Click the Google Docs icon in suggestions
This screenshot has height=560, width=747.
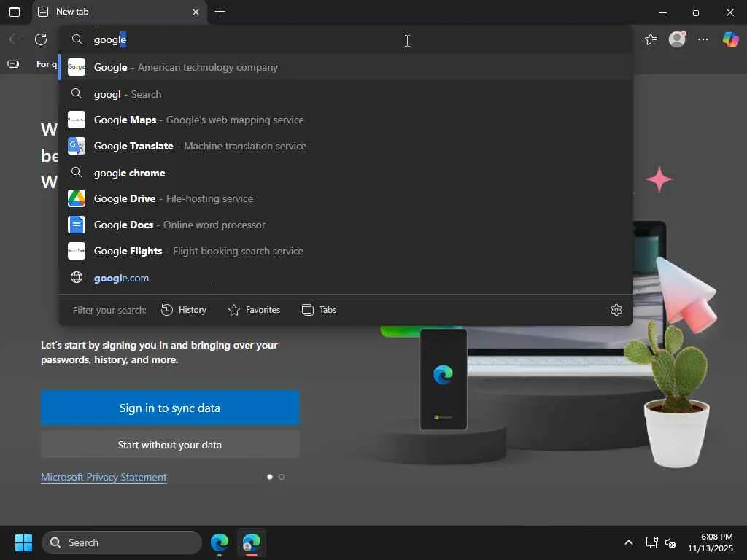click(76, 225)
